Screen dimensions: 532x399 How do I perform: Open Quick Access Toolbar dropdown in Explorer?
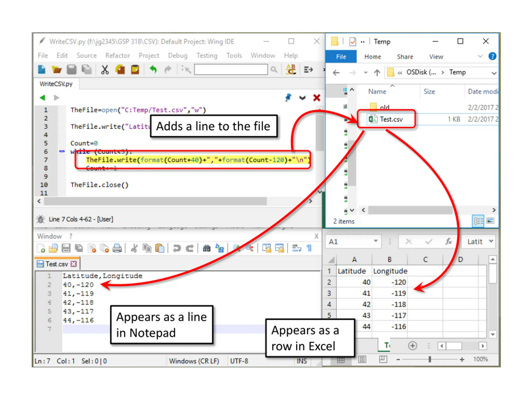click(x=362, y=42)
